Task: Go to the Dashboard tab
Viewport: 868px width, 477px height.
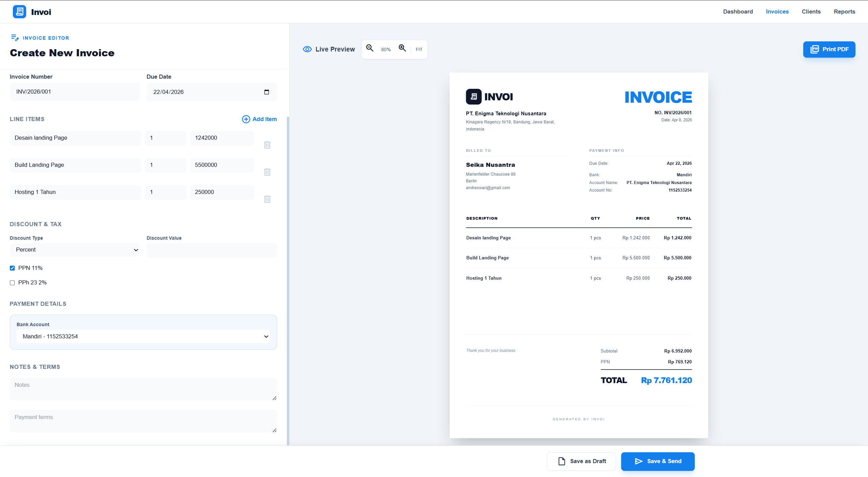Action: click(738, 11)
